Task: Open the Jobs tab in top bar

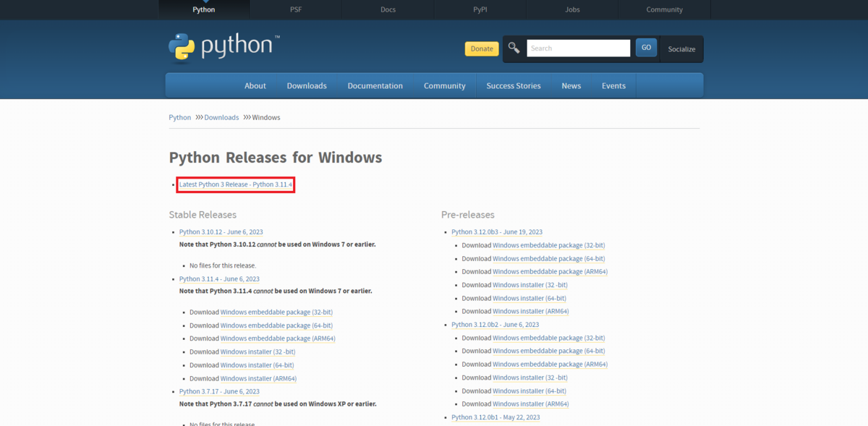Action: (x=572, y=9)
